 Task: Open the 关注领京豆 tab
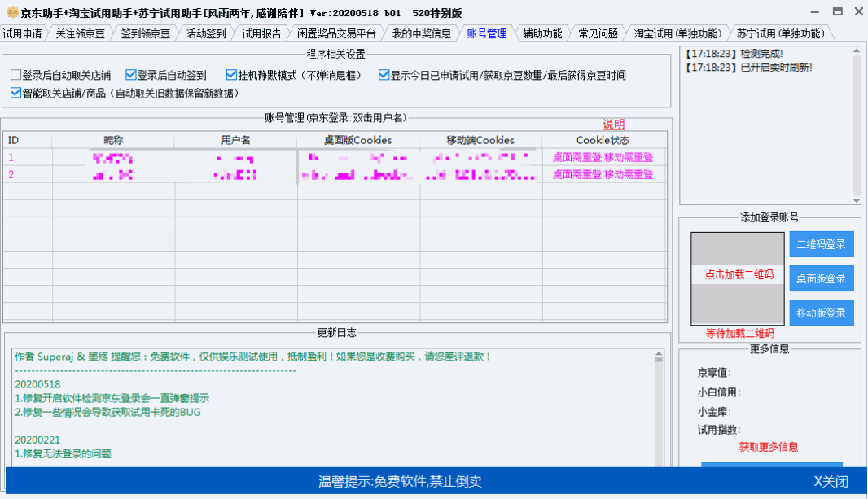tap(81, 33)
